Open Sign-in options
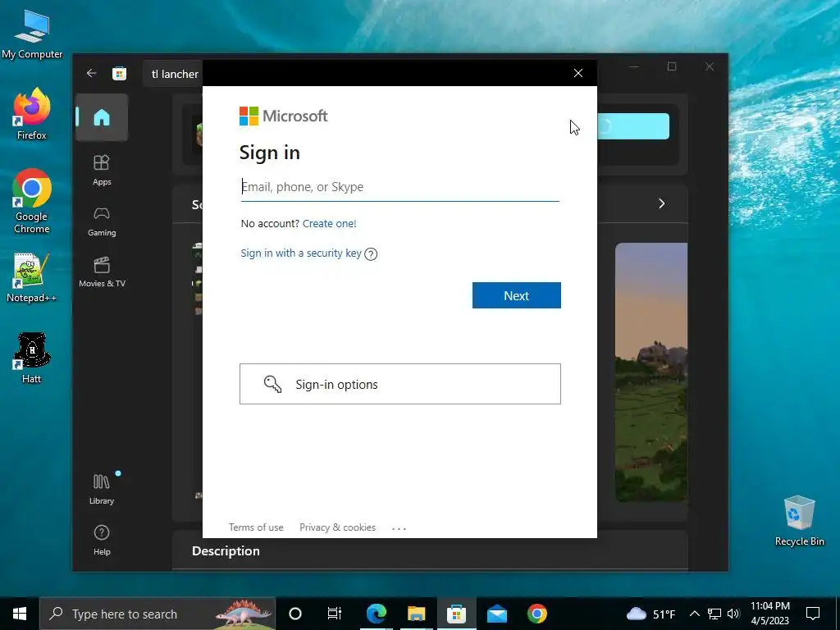 [400, 384]
